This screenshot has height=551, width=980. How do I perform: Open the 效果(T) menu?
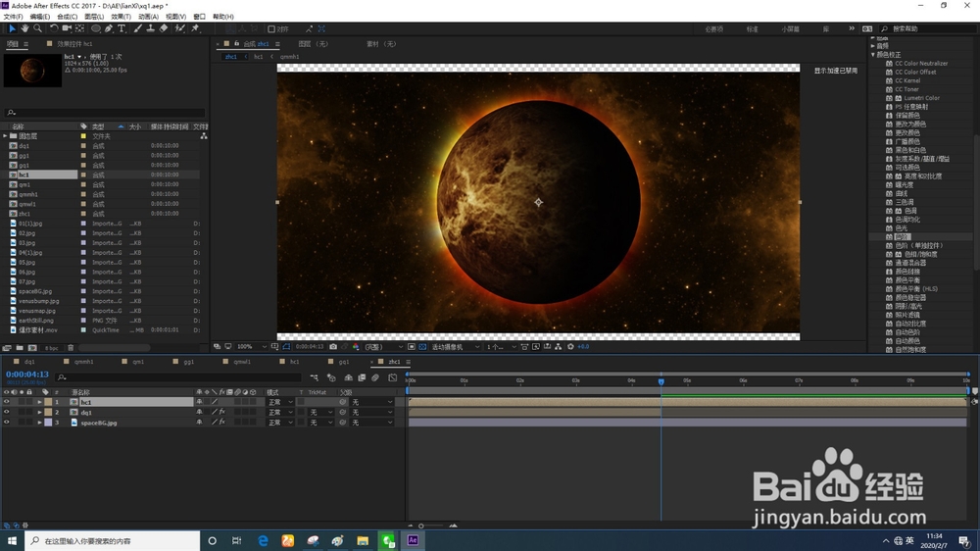[122, 17]
